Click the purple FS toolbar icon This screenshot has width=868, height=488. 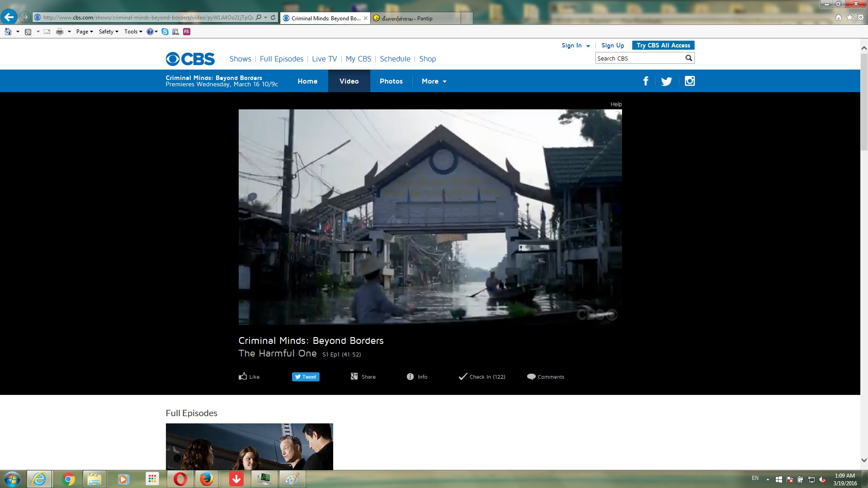187,32
